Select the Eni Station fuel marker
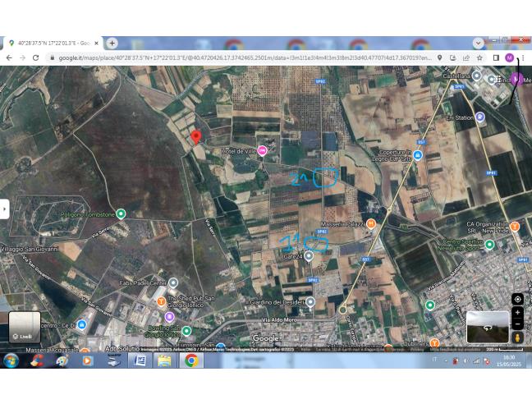532x404 pixels. pos(481,117)
